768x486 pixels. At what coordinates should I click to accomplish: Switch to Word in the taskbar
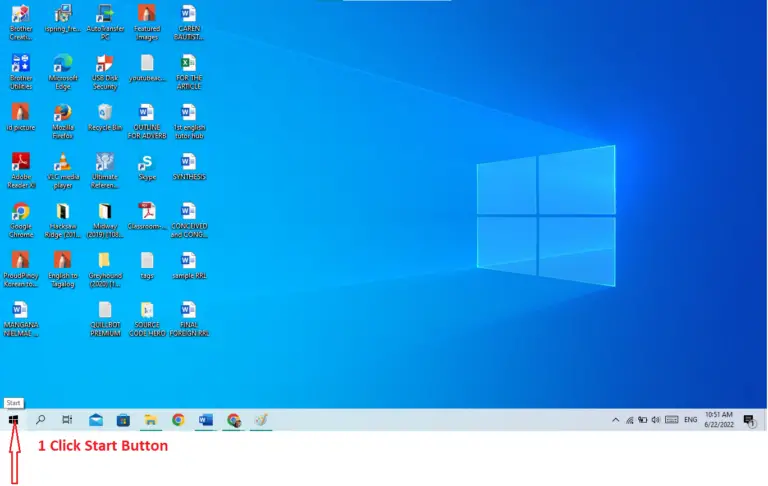click(x=206, y=420)
